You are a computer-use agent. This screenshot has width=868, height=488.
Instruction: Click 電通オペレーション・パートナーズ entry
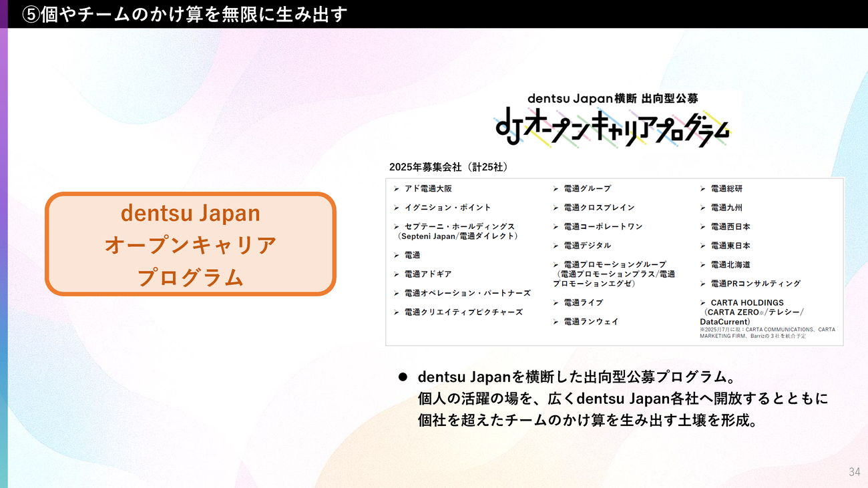(467, 293)
